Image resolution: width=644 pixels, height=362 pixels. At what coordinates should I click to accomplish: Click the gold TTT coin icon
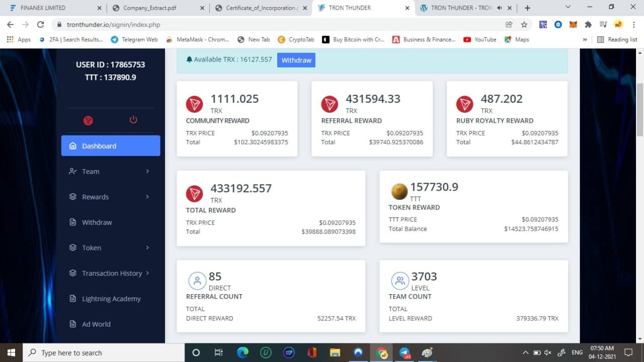point(399,191)
